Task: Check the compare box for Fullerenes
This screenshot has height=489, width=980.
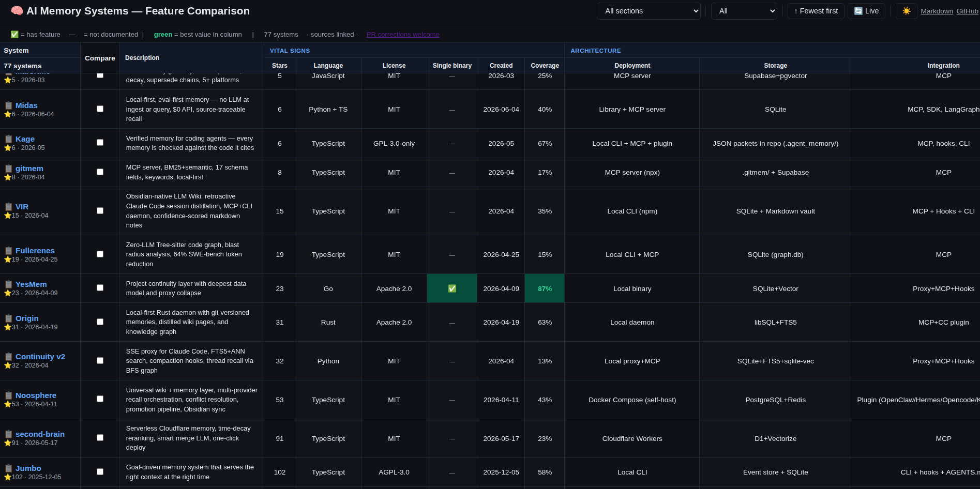Action: [x=100, y=254]
